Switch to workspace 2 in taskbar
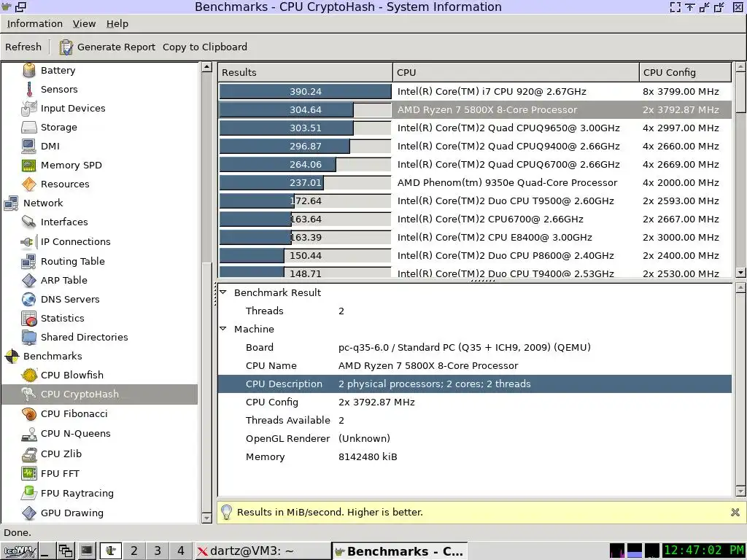Screen dimensions: 747x560 [134, 551]
